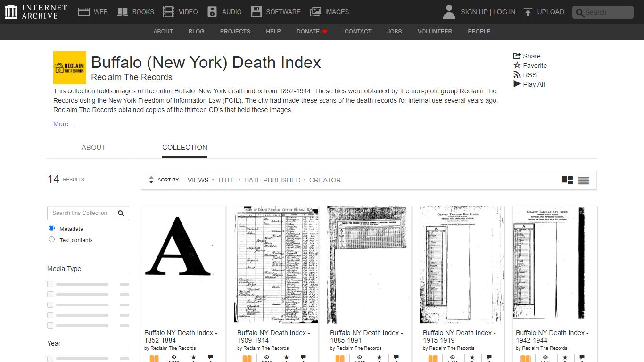Image resolution: width=644 pixels, height=362 pixels.
Task: Click the texts icon under 1852-1884 item
Action: click(154, 359)
